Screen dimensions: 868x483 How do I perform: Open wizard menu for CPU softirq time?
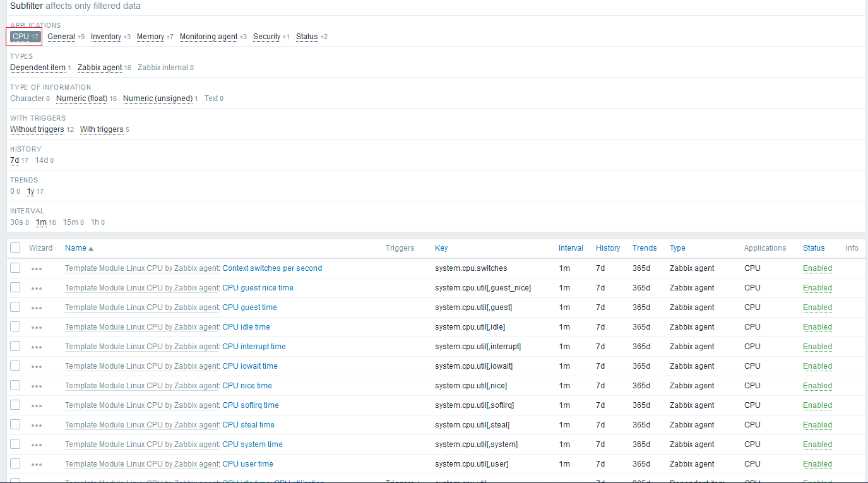pos(37,405)
